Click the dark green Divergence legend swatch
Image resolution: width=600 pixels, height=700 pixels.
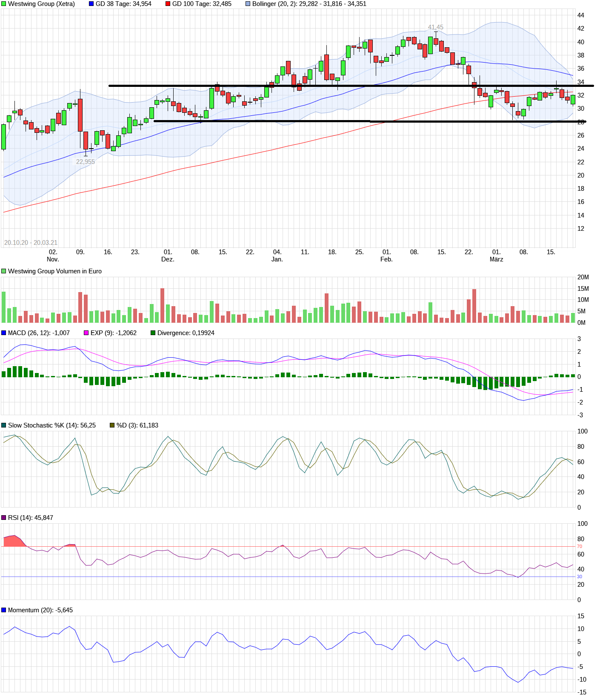coord(153,333)
